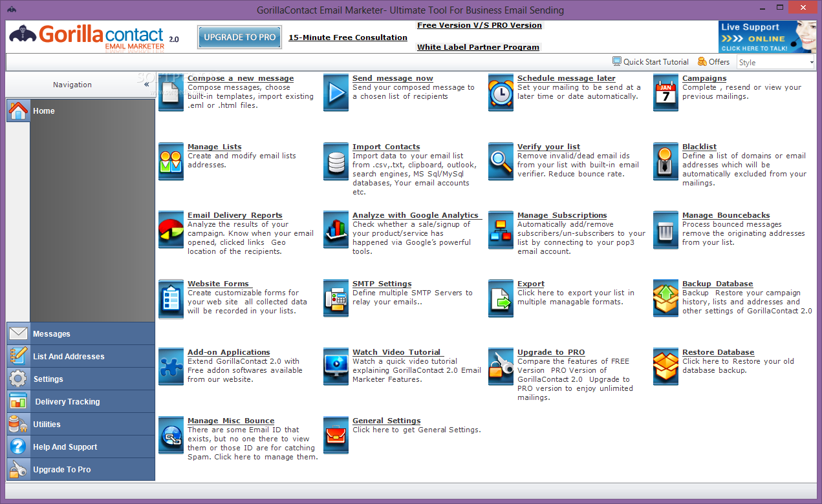822x504 pixels.
Task: Click the Restore Database box icon
Action: (x=666, y=367)
